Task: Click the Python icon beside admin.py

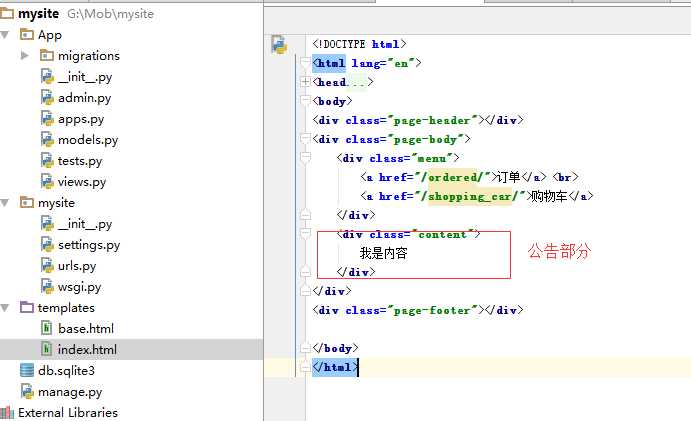Action: (47, 97)
